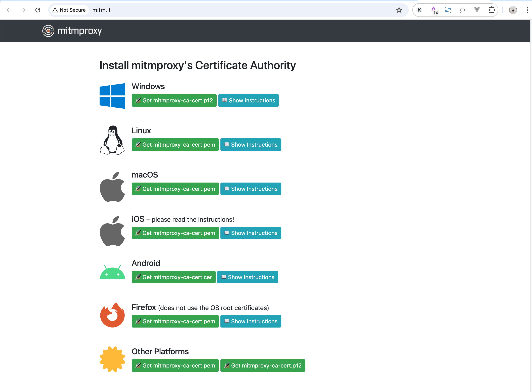
Task: Click Show Instructions for Firefox
Action: point(251,321)
